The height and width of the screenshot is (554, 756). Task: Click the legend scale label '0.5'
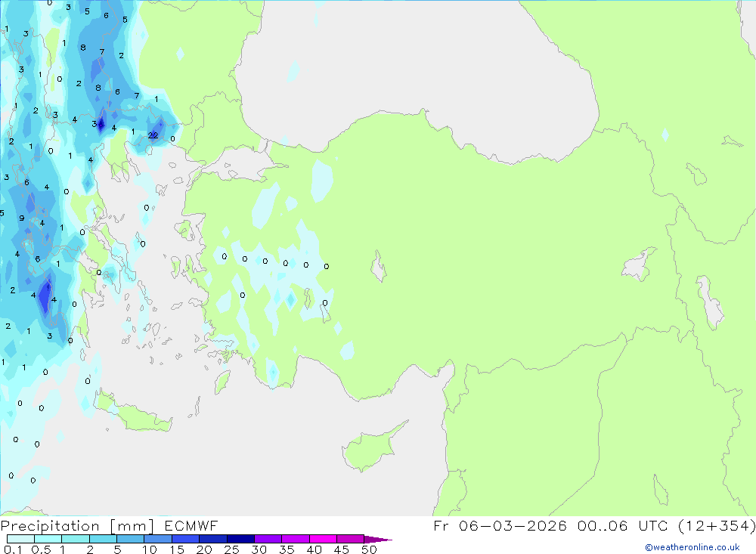[41, 549]
